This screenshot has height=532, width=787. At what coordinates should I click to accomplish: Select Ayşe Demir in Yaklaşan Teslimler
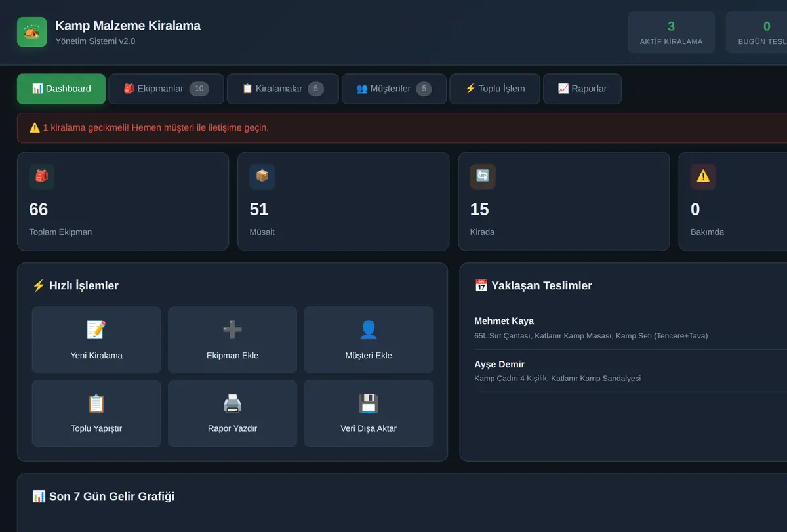[x=499, y=365]
